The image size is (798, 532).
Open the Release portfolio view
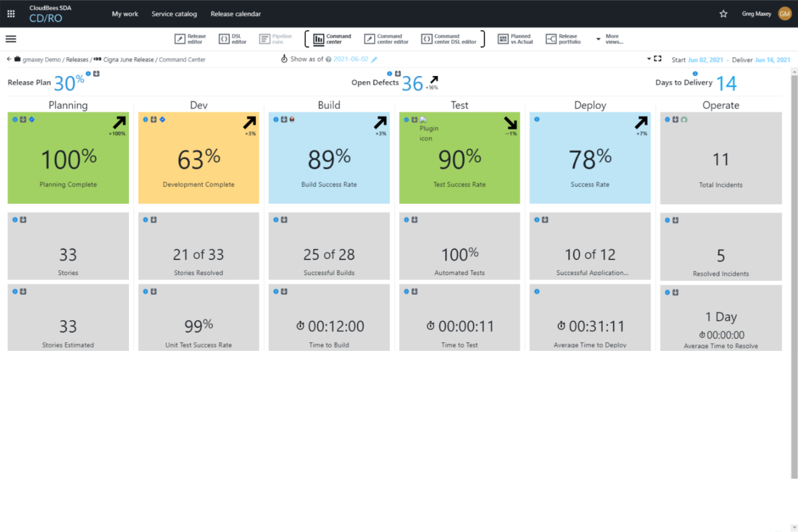point(563,38)
